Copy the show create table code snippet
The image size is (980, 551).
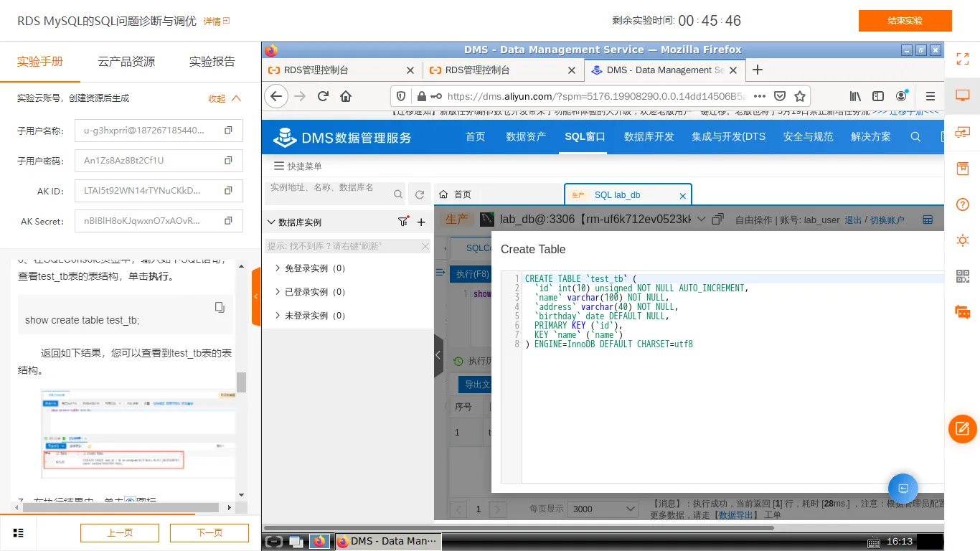[220, 307]
